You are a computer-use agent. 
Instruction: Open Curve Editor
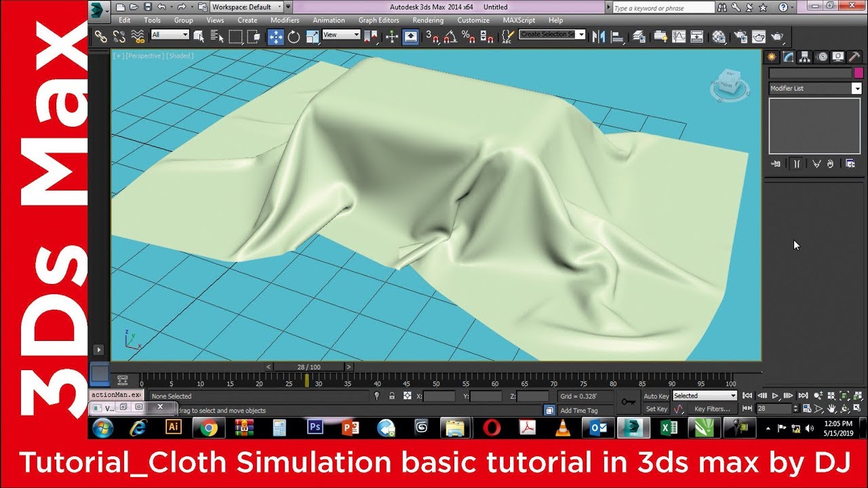click(x=679, y=37)
